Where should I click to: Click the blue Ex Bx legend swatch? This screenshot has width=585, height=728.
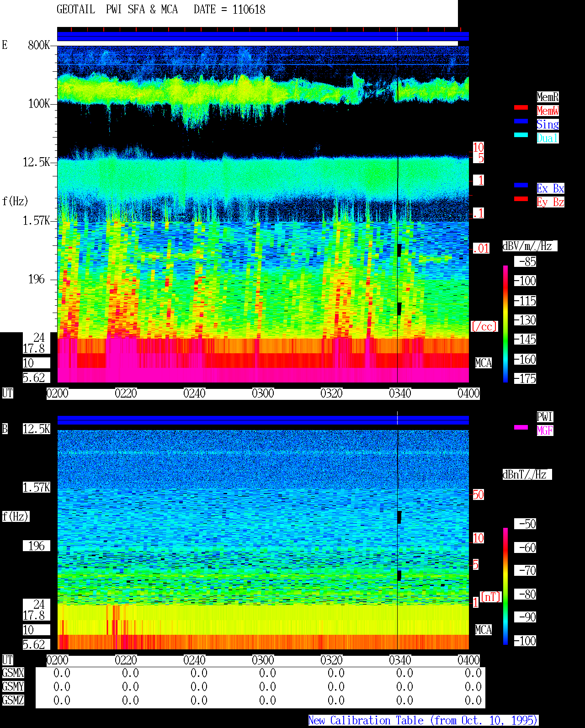pyautogui.click(x=521, y=185)
